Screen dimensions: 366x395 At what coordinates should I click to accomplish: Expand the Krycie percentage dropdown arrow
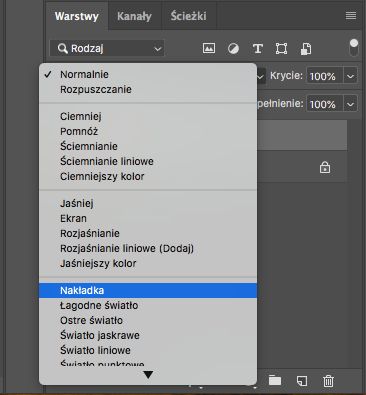click(350, 76)
